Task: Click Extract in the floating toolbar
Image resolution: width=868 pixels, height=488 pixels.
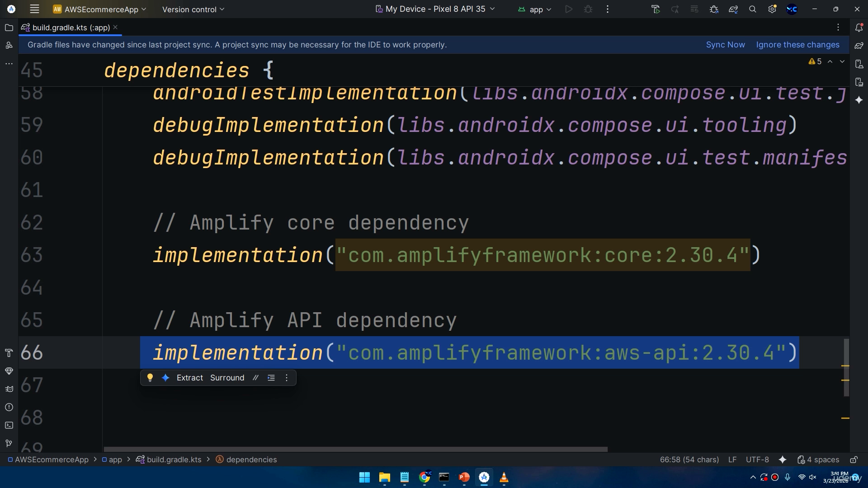Action: tap(189, 378)
